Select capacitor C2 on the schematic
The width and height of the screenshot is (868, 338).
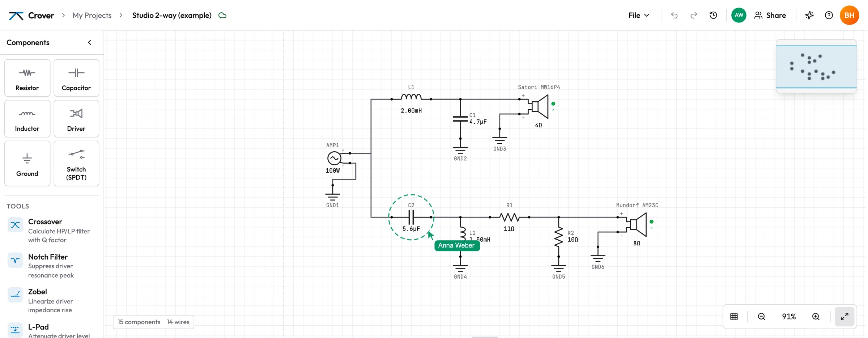(x=411, y=217)
